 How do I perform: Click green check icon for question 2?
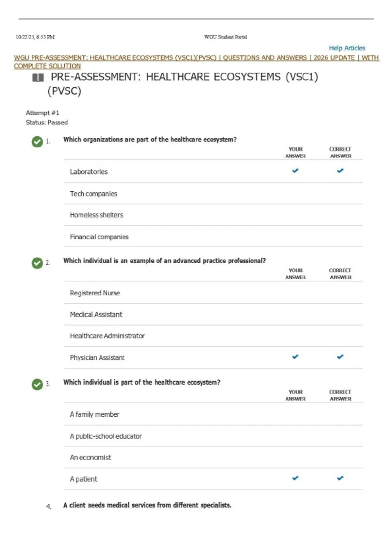pyautogui.click(x=37, y=263)
